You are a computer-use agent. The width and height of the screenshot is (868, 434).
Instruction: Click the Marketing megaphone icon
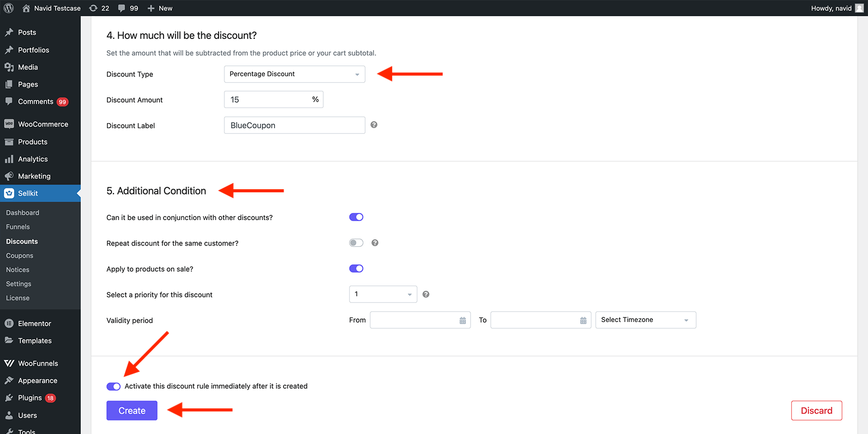9,176
